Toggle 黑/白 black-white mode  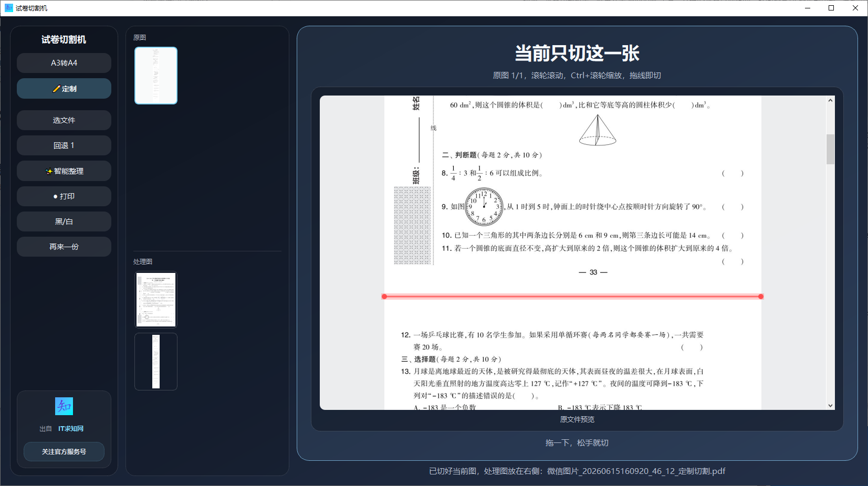[64, 221]
